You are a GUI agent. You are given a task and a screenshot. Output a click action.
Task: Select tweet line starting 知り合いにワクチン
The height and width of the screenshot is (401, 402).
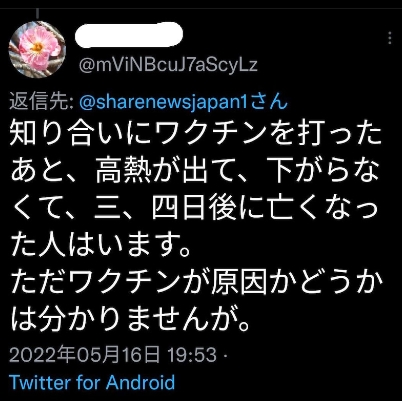(x=195, y=134)
